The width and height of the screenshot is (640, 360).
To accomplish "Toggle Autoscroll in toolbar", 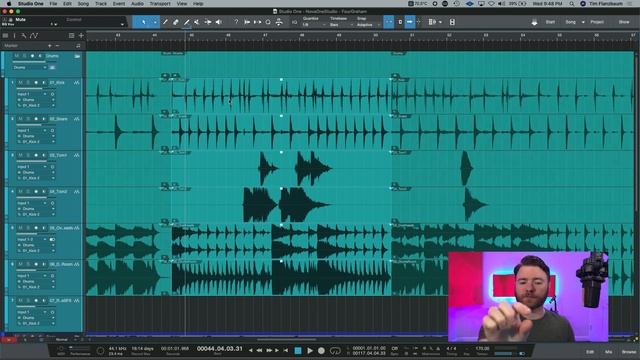I will 409,22.
